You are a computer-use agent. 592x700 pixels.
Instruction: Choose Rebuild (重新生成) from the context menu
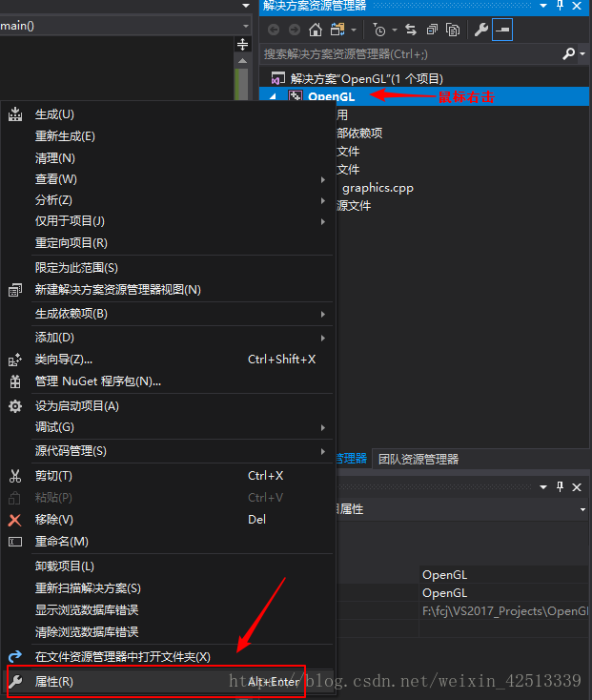pyautogui.click(x=168, y=136)
